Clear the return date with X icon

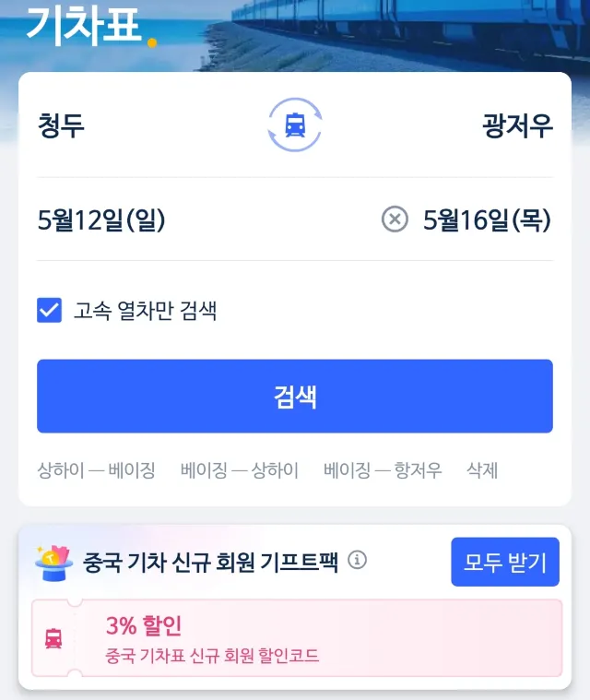click(x=395, y=219)
